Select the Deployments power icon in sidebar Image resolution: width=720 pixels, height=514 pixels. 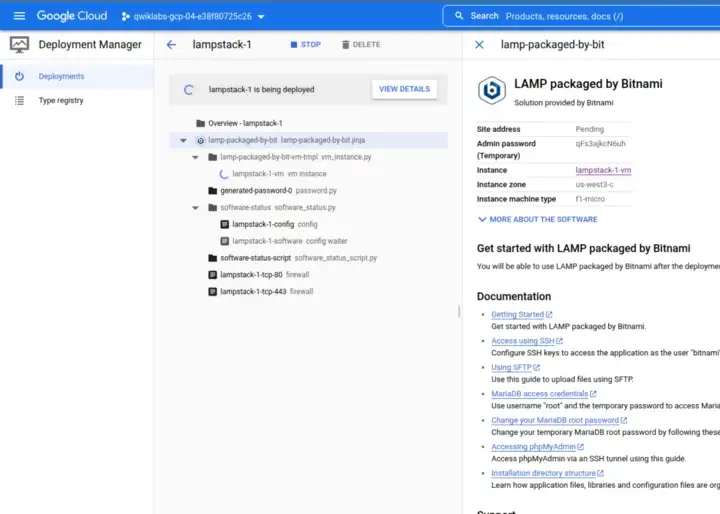(x=19, y=76)
